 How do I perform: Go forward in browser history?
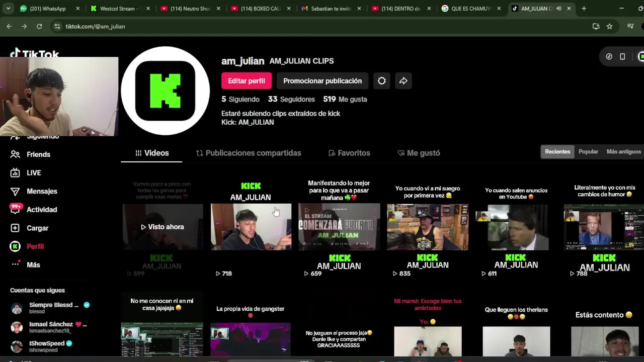tap(24, 26)
